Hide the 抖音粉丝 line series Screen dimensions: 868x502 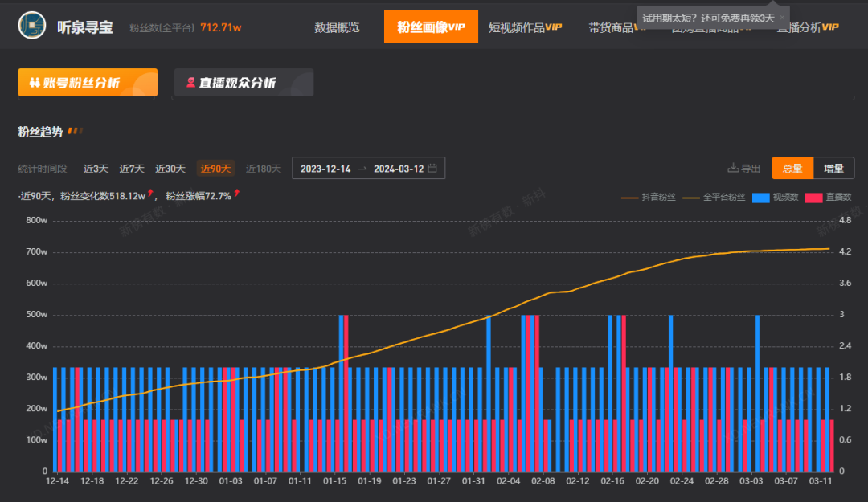648,197
